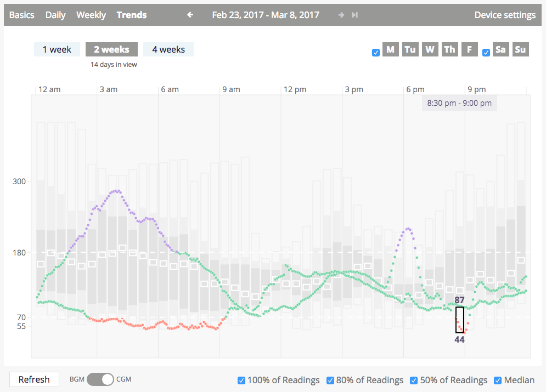
Task: Choose the 4 weeks range
Action: click(x=168, y=49)
